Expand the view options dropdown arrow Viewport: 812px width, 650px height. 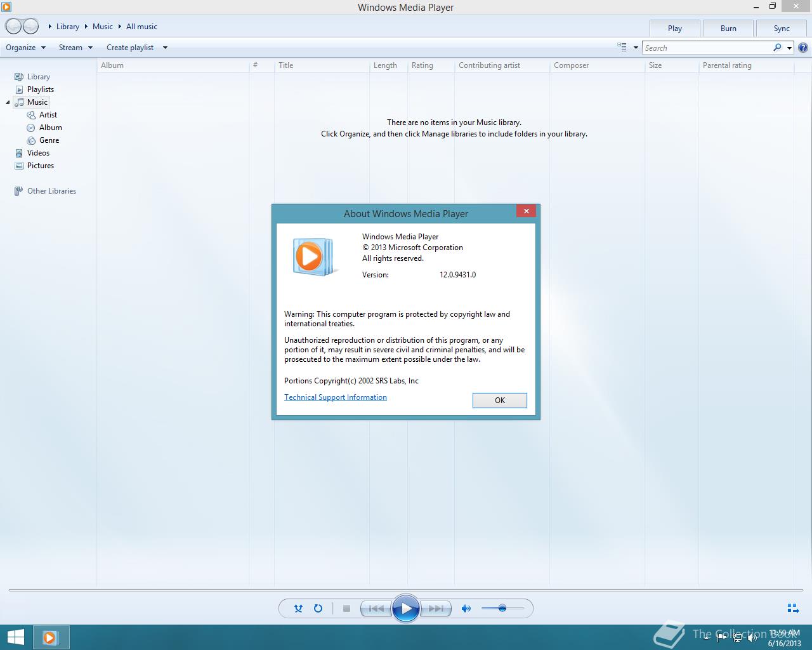coord(635,48)
